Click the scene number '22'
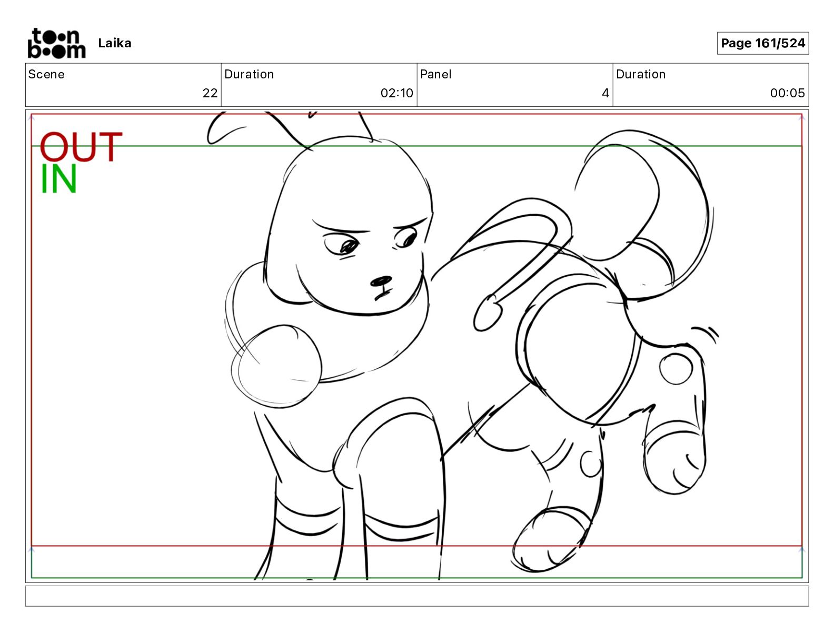 click(x=210, y=93)
